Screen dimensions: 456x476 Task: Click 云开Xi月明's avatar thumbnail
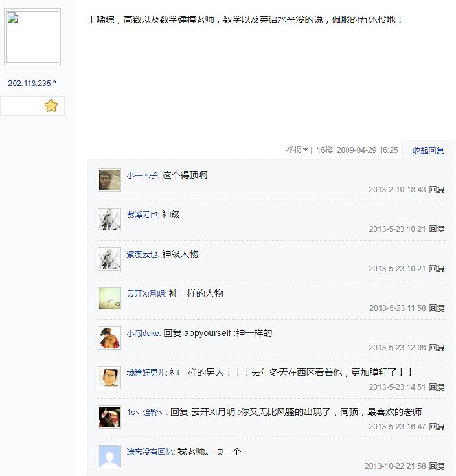click(109, 299)
